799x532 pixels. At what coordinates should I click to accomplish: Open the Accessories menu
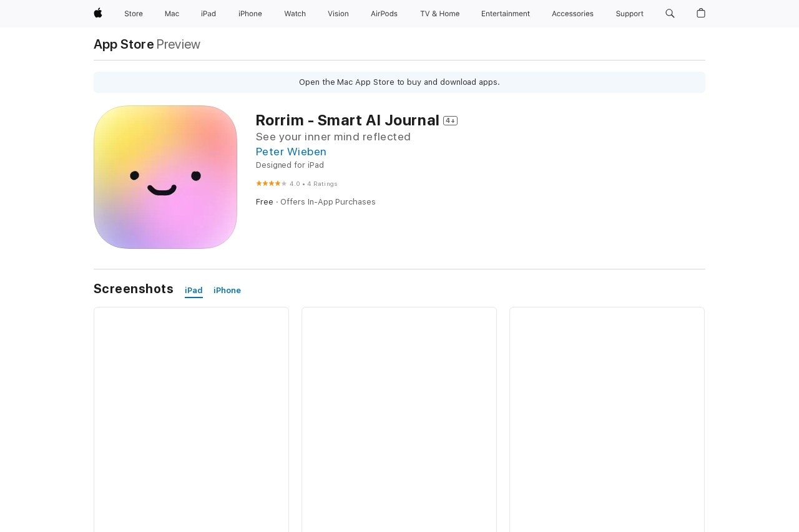tap(572, 14)
